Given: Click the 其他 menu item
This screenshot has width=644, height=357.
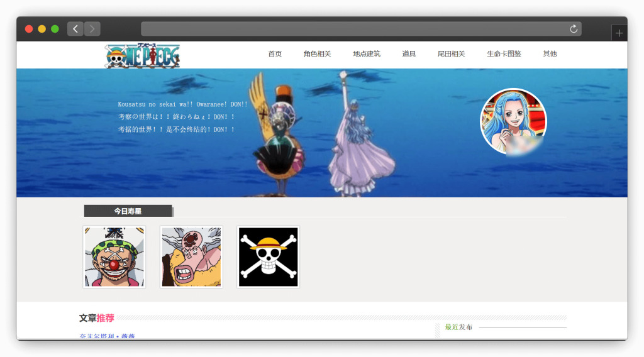Looking at the screenshot, I should (550, 54).
